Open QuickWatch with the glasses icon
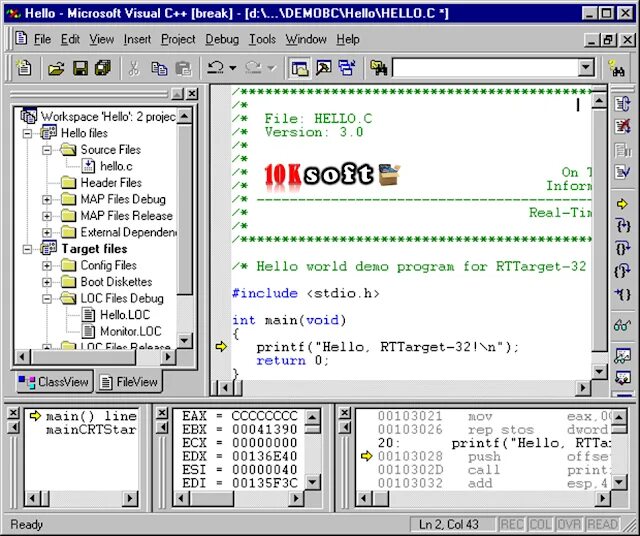Viewport: 640px width, 536px height. point(622,325)
